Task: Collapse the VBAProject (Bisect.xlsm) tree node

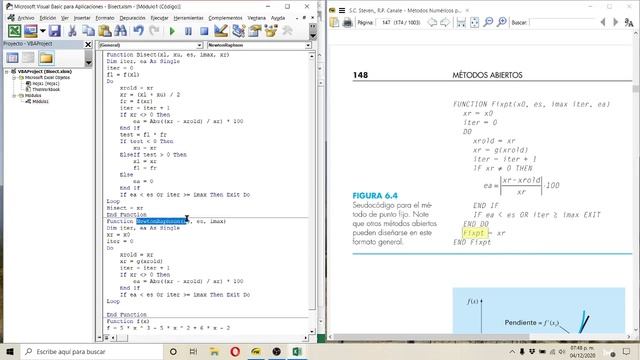Action: click(x=7, y=71)
